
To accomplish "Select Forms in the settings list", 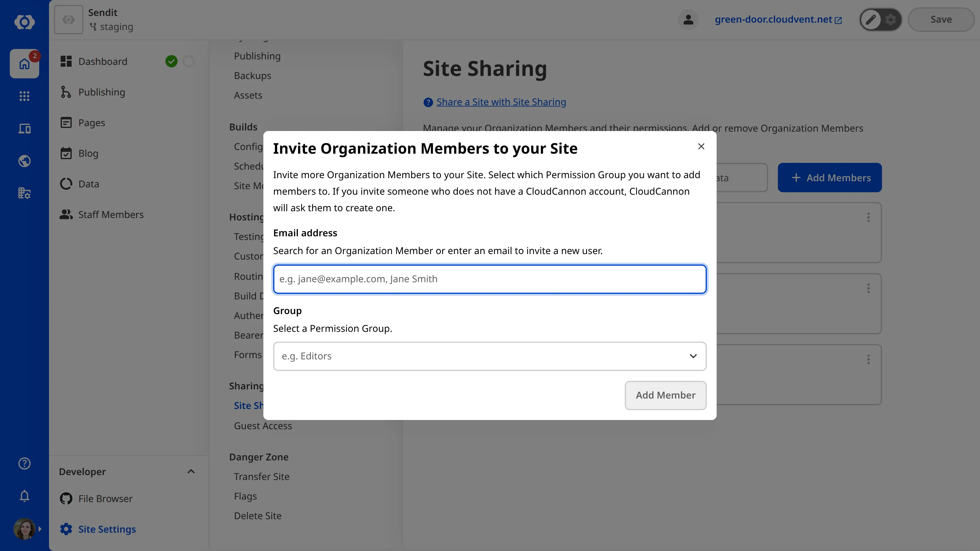I will tap(248, 355).
